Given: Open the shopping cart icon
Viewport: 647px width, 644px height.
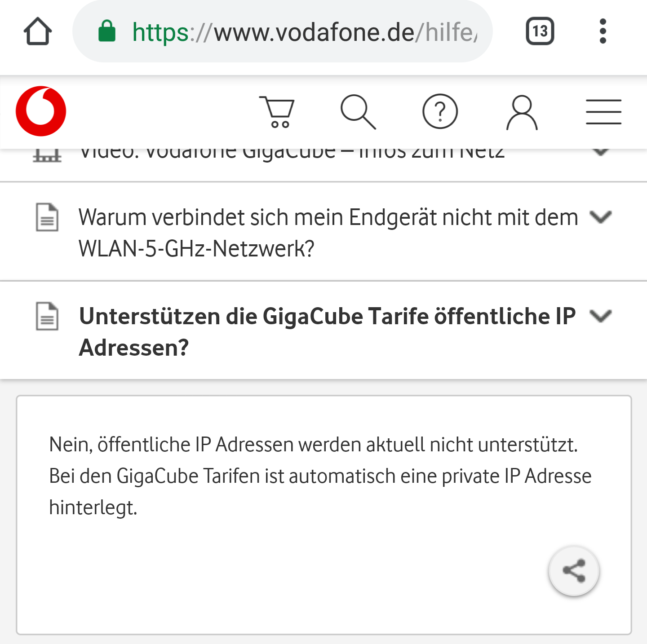Looking at the screenshot, I should point(276,111).
